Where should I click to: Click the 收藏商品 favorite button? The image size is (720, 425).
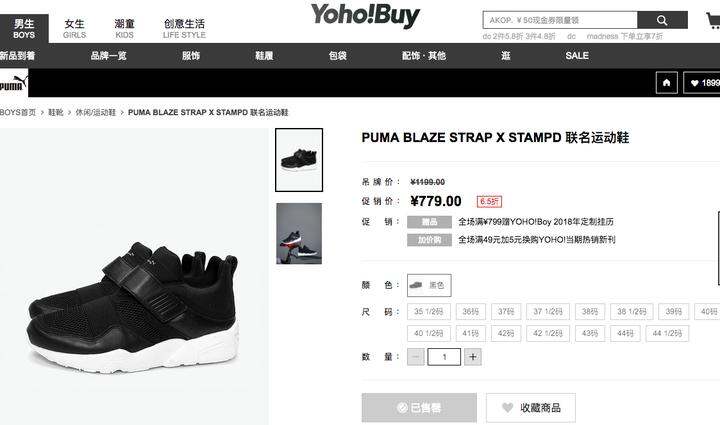coord(531,408)
